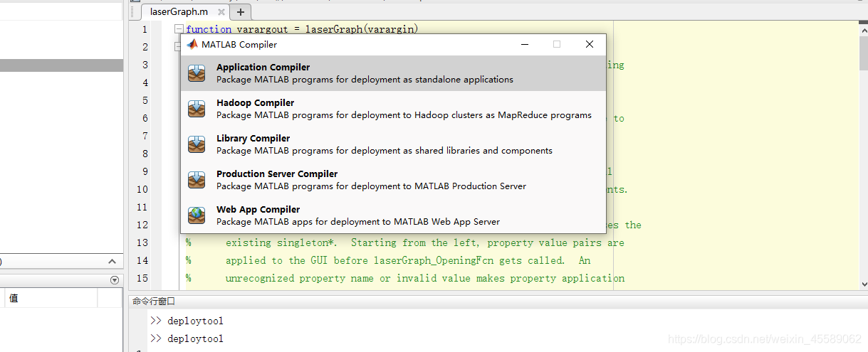This screenshot has width=868, height=352.
Task: Close the MATLAB Compiler dialog
Action: coord(590,44)
